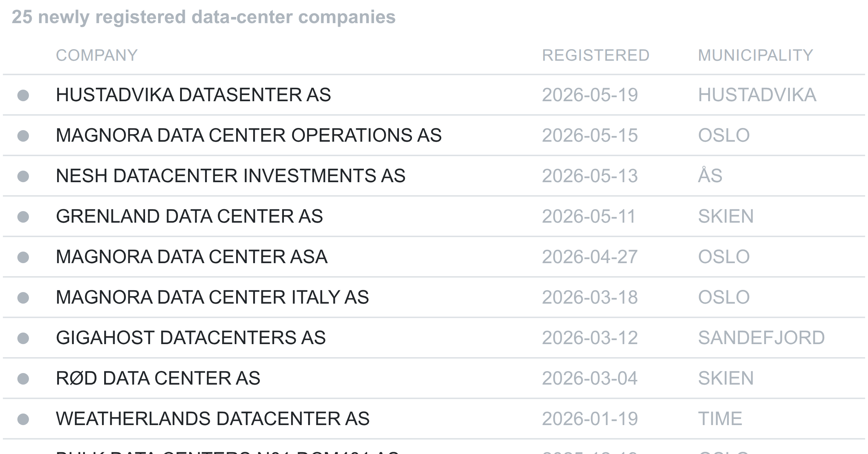Screen dimensions: 868x454
Task: Click the 25 newly registered data-center companies heading
Action: [x=204, y=17]
